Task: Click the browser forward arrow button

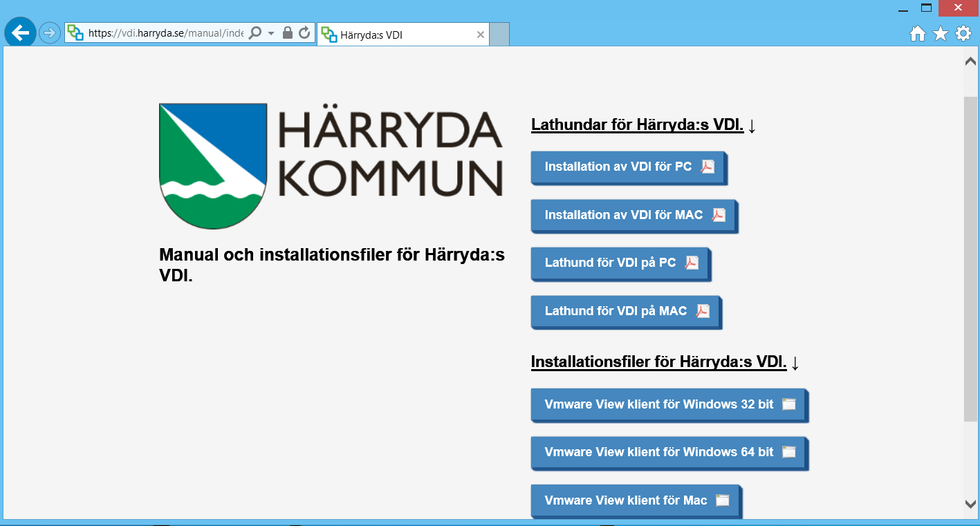Action: (50, 32)
